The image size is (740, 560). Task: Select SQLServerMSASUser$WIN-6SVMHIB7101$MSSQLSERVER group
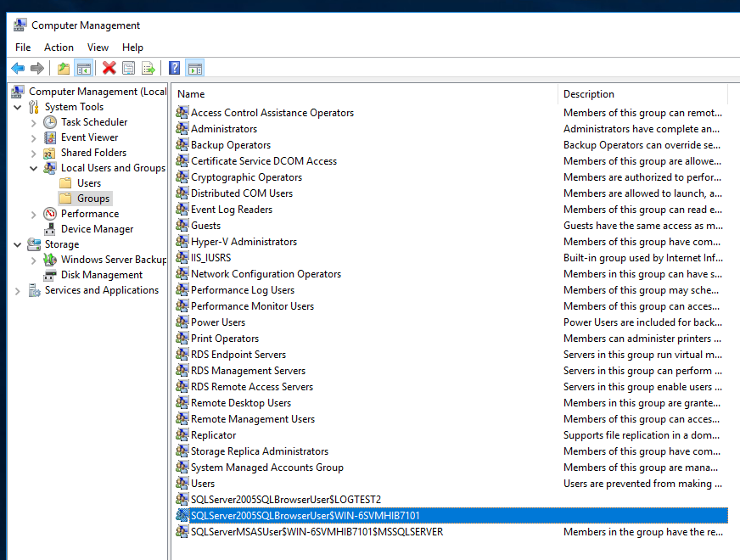click(x=317, y=532)
